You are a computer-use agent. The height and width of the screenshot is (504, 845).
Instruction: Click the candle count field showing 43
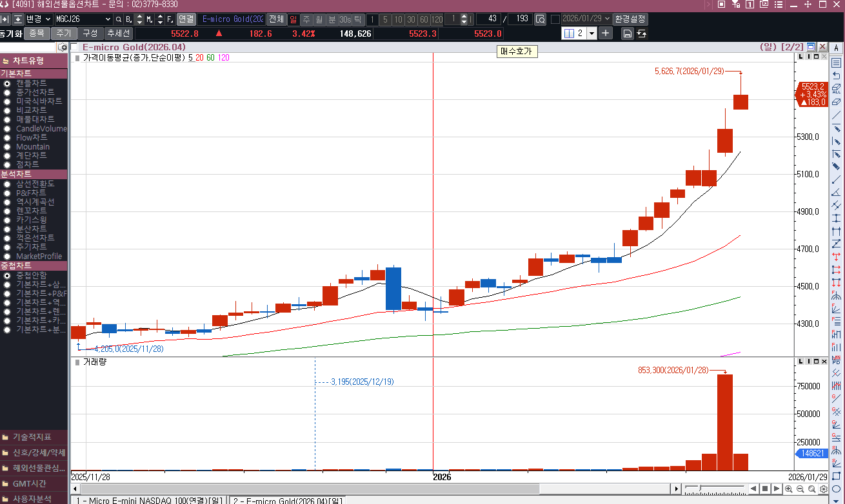[x=488, y=19]
